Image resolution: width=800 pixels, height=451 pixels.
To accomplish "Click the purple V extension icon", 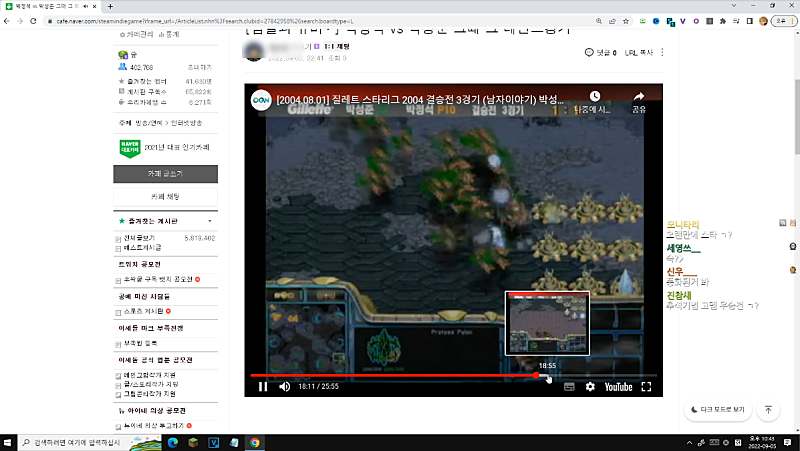I will point(683,21).
